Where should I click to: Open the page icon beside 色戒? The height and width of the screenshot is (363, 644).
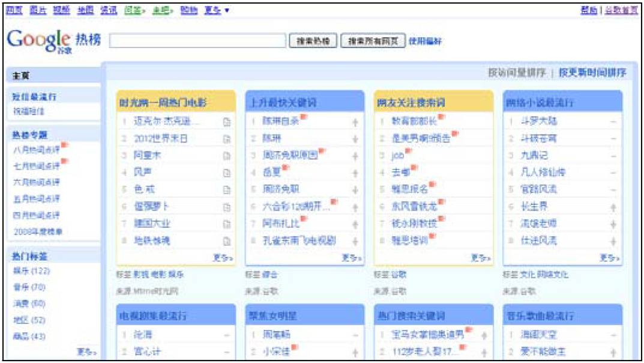227,190
